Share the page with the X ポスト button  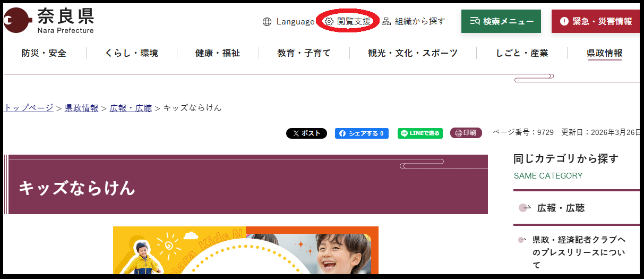point(306,133)
